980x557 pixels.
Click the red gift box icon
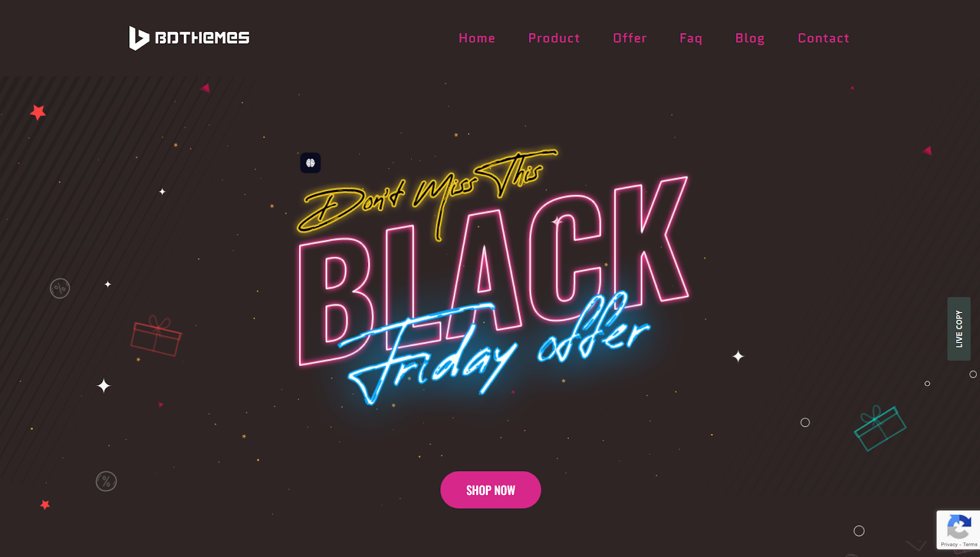(x=156, y=336)
